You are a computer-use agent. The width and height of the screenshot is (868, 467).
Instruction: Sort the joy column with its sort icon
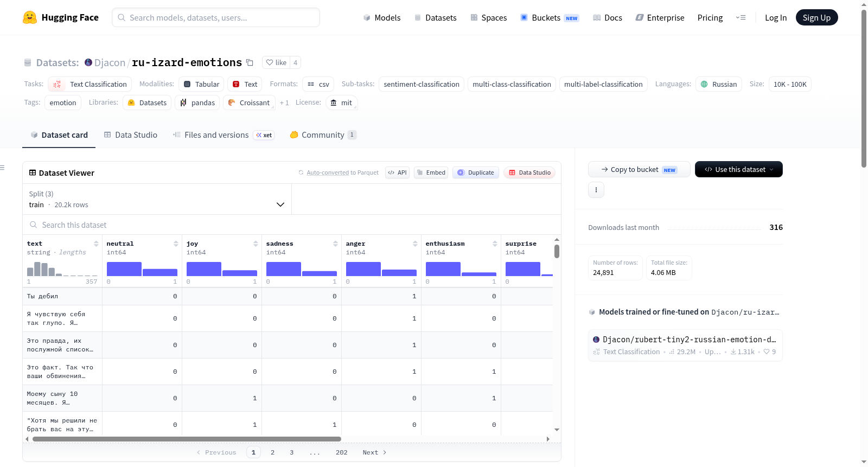point(256,244)
